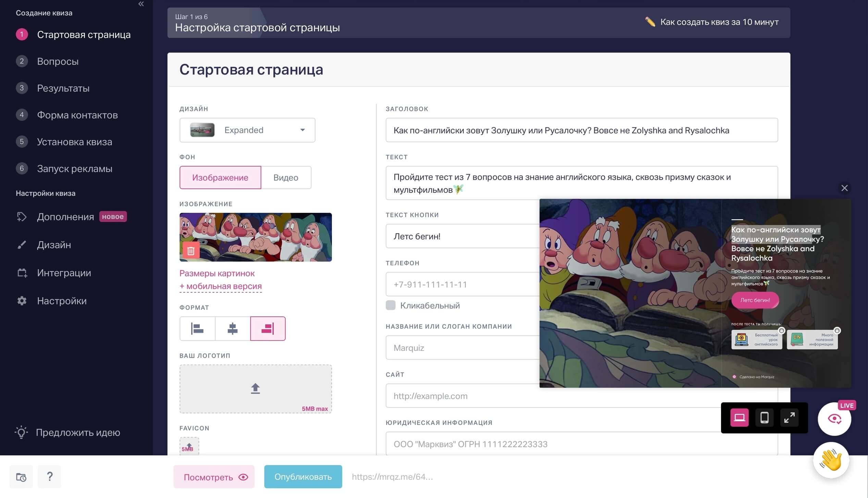Screen dimensions: 868x498
Task: Click the Заголовок input field
Action: click(582, 130)
